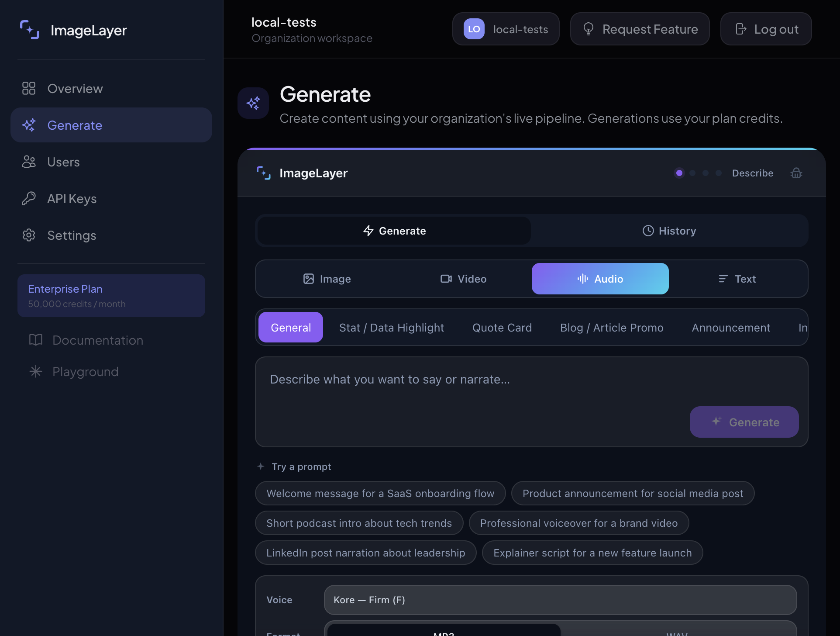Image resolution: width=840 pixels, height=636 pixels.
Task: Click the 'local-tests' workspace heading
Action: [x=284, y=22]
